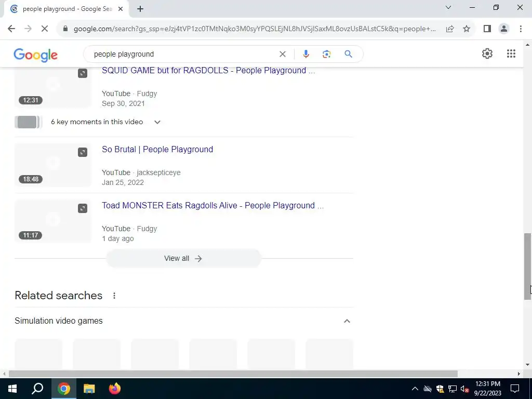The height and width of the screenshot is (399, 532).
Task: Open the 11:17 video thumbnail
Action: coord(53,221)
